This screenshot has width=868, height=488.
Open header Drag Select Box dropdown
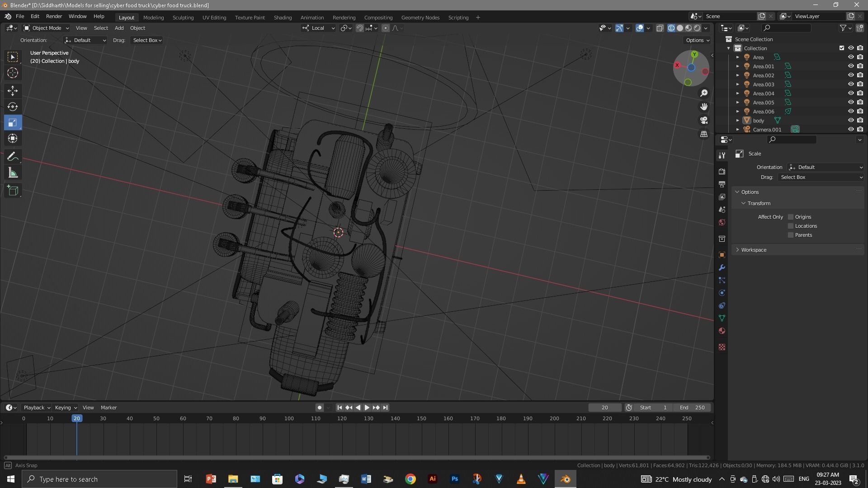point(147,40)
